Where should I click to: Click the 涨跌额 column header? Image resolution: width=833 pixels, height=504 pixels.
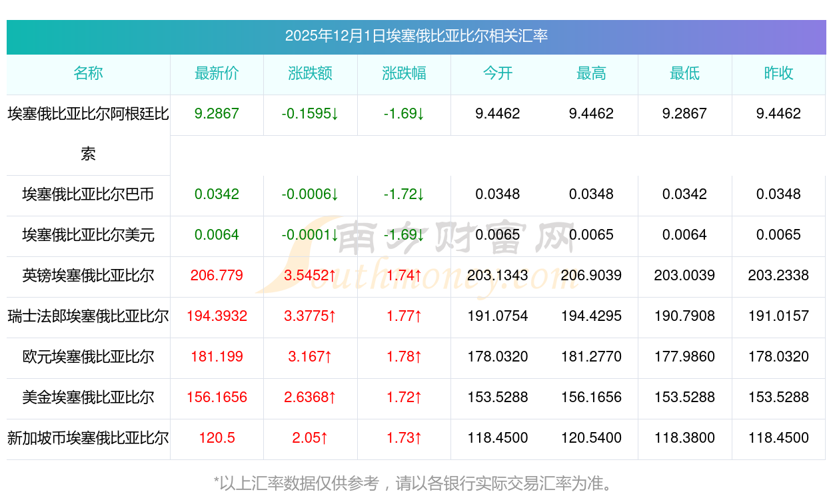coord(310,73)
